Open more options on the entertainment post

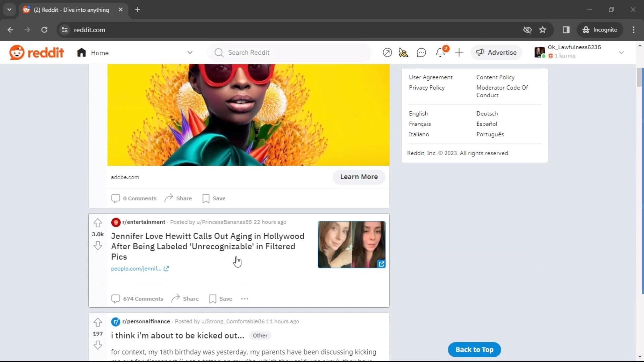point(245,299)
